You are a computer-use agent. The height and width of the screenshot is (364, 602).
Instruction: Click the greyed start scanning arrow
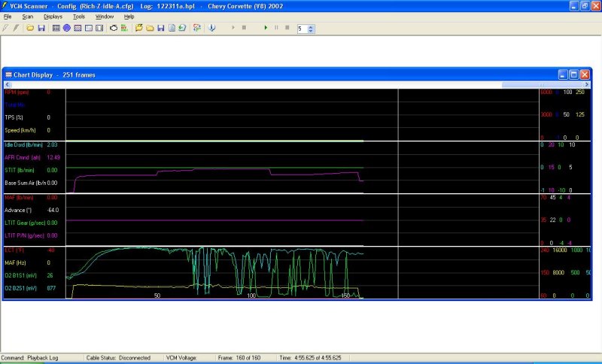[x=233, y=28]
